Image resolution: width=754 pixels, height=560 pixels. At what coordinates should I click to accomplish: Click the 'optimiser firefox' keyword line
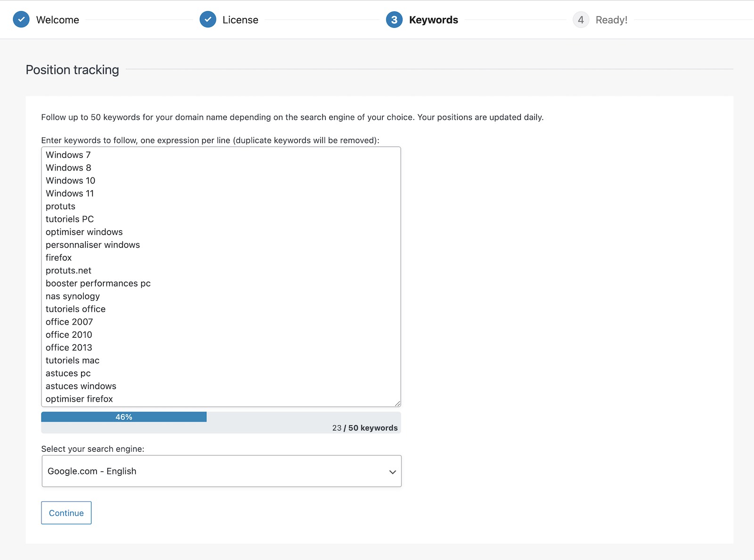point(79,399)
